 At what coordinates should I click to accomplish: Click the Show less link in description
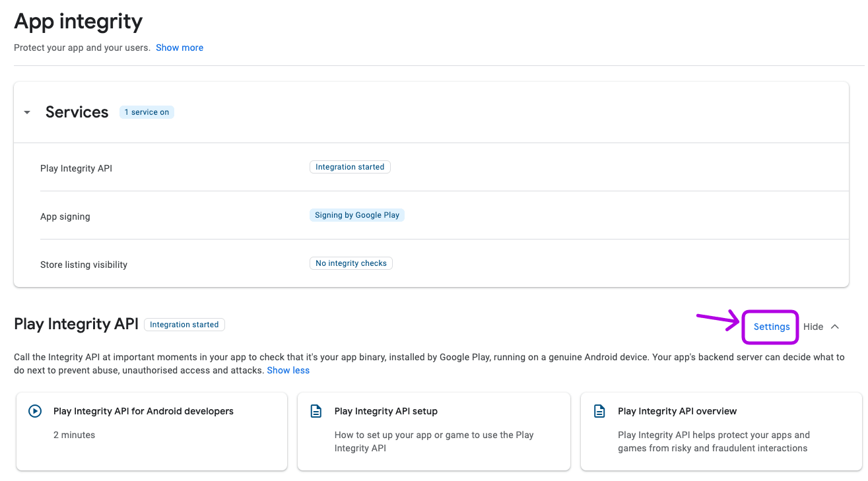click(x=288, y=370)
